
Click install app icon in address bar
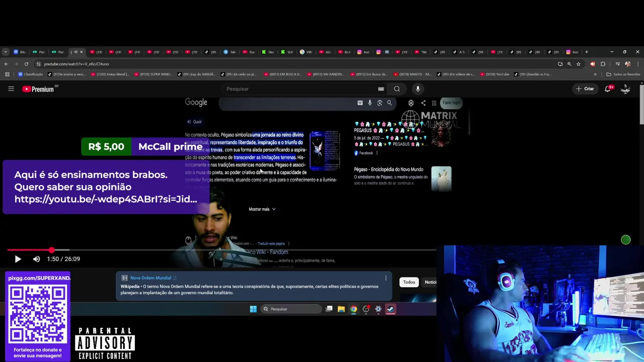[x=560, y=64]
